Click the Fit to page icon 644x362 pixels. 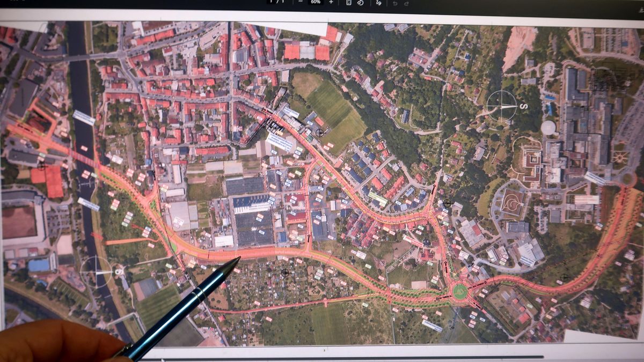pyautogui.click(x=349, y=4)
